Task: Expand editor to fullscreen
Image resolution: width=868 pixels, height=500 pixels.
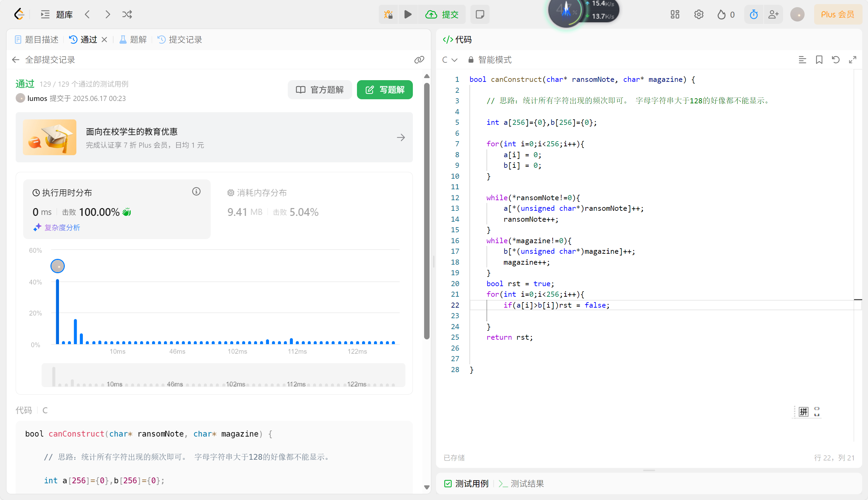Action: (x=852, y=60)
